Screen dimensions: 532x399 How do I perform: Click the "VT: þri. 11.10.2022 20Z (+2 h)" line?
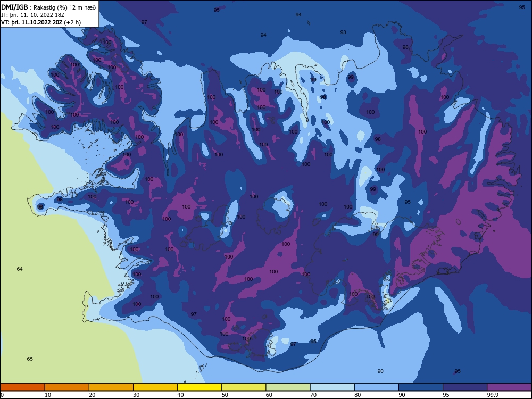pos(41,22)
